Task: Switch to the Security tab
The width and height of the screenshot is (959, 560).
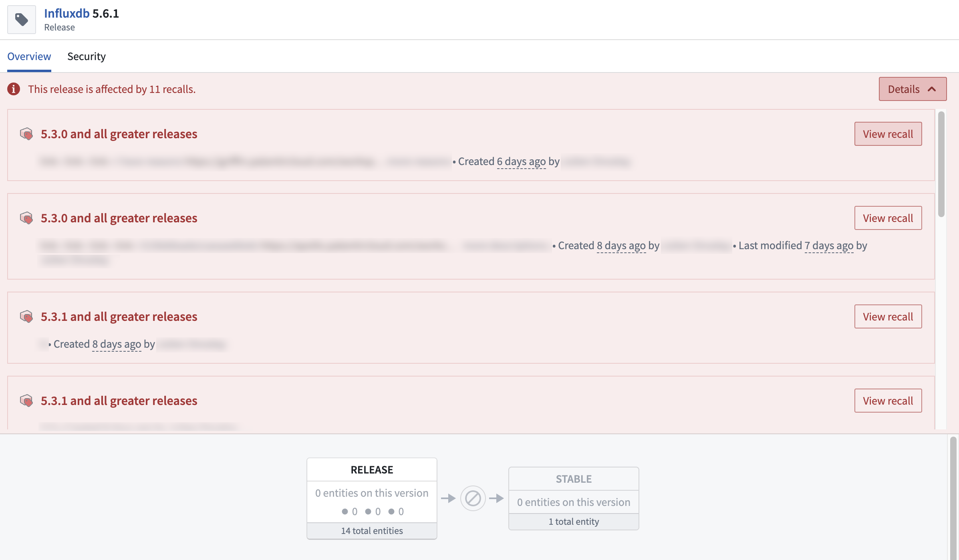Action: point(87,56)
